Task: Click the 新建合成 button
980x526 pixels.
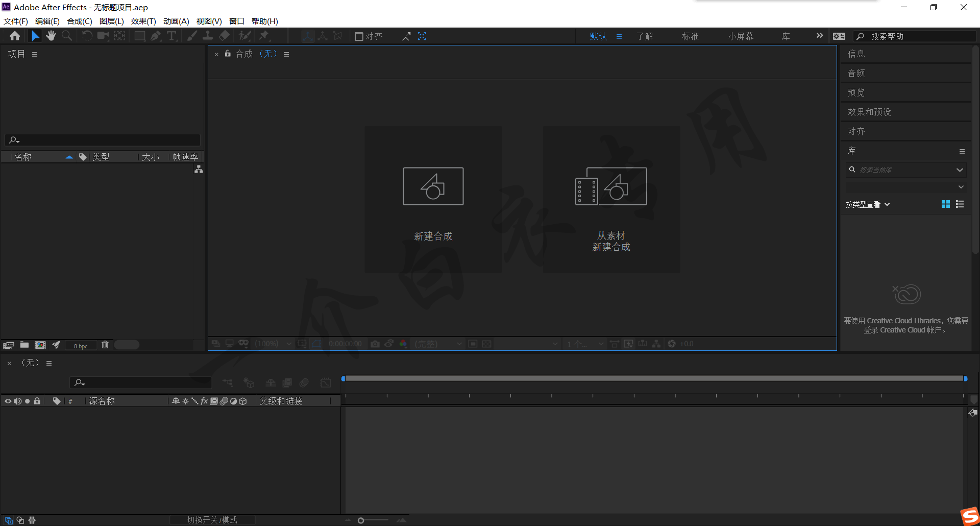Action: click(x=433, y=199)
